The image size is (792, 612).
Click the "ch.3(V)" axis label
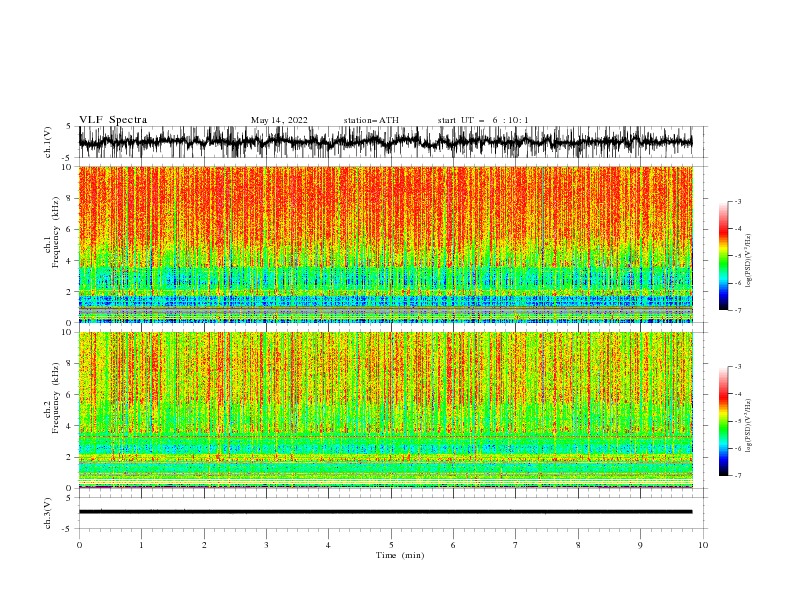pyautogui.click(x=48, y=513)
